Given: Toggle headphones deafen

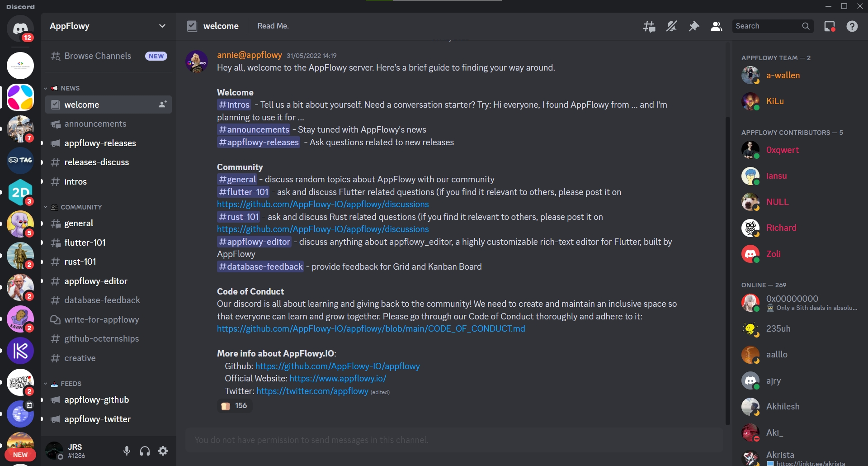Looking at the screenshot, I should click(x=145, y=451).
